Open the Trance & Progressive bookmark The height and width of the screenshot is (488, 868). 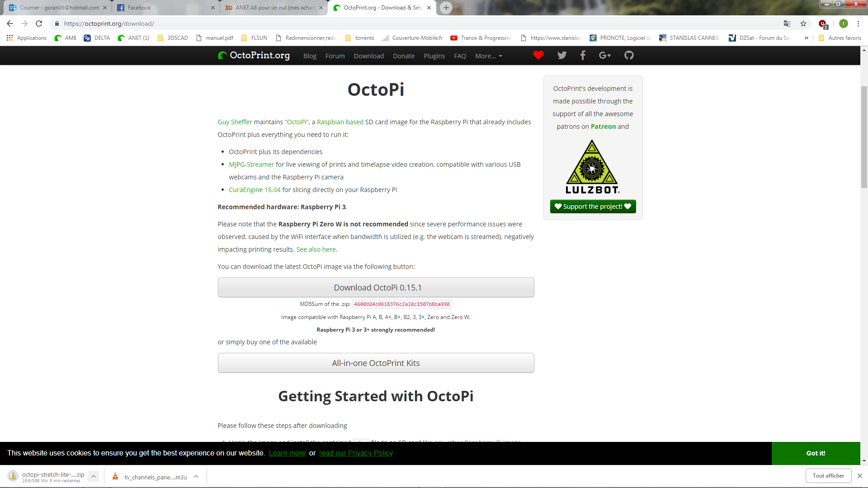click(481, 38)
